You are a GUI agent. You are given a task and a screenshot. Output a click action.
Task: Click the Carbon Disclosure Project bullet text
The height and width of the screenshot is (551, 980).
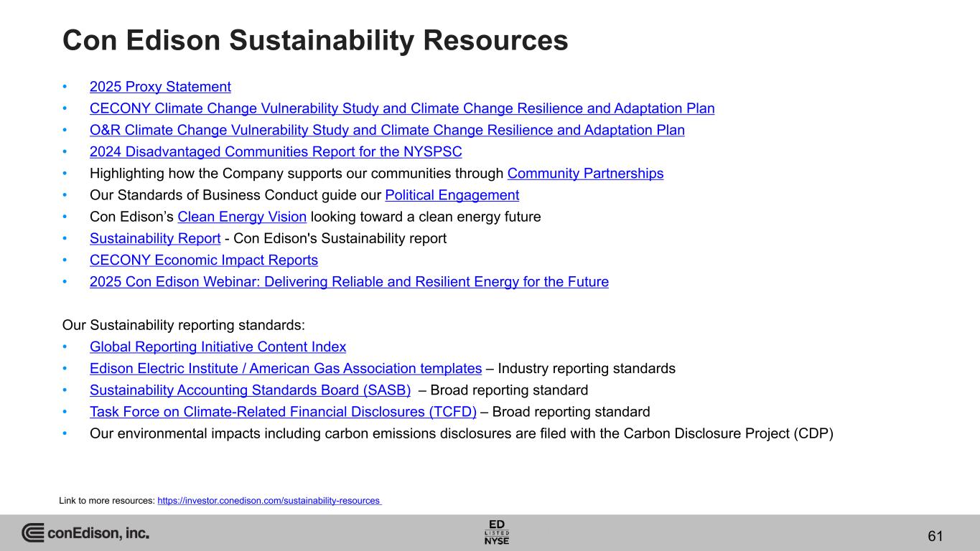[461, 434]
